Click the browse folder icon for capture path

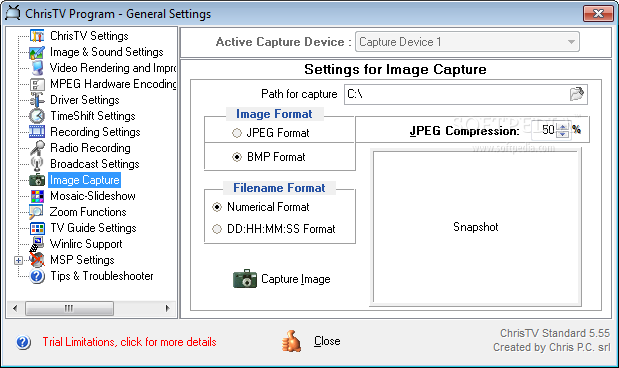577,94
